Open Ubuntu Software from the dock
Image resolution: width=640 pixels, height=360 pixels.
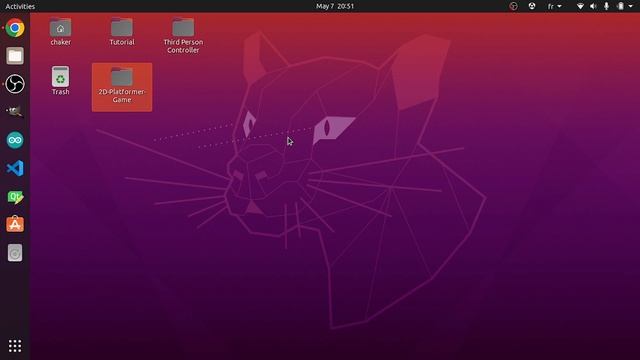tap(15, 224)
